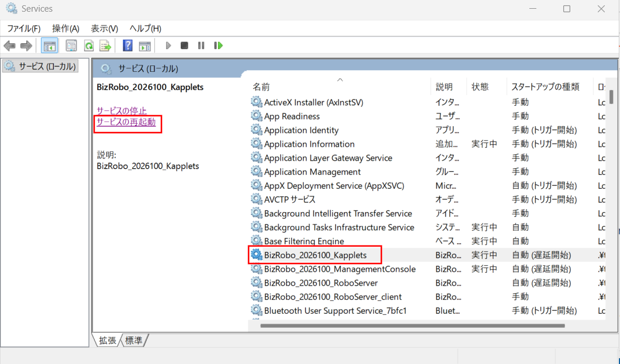This screenshot has width=620, height=364.
Task: Open Help via blue question-mark icon
Action: point(128,46)
